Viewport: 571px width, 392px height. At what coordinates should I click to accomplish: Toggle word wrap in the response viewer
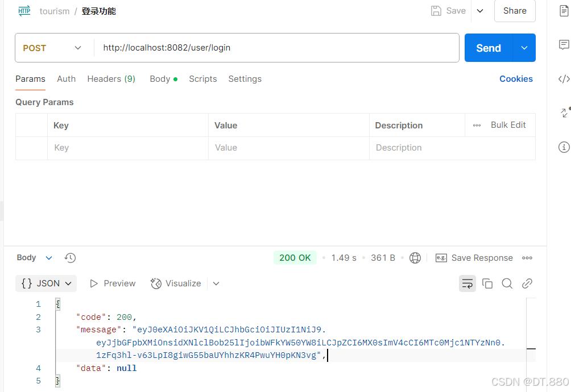click(467, 283)
